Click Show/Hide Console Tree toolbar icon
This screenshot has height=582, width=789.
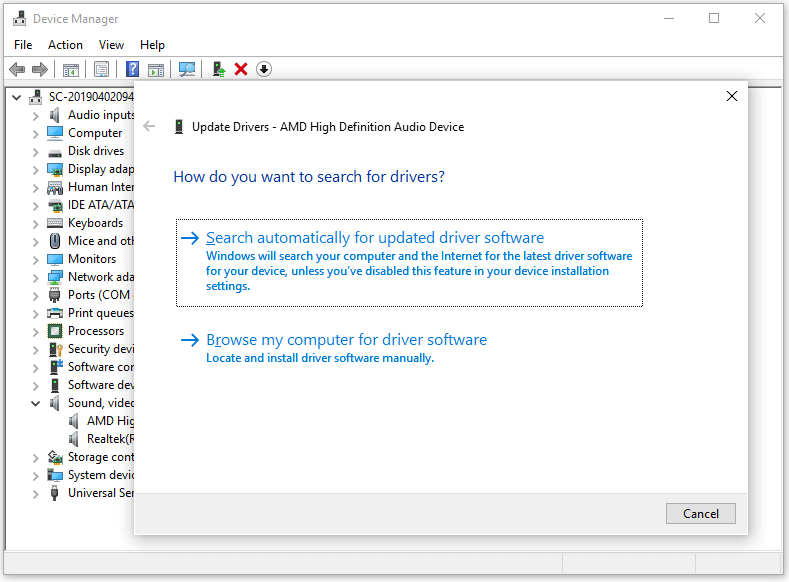tap(70, 69)
